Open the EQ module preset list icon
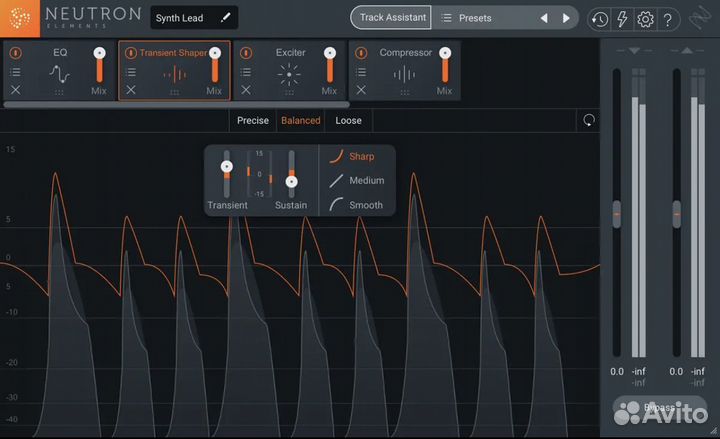 [16, 72]
